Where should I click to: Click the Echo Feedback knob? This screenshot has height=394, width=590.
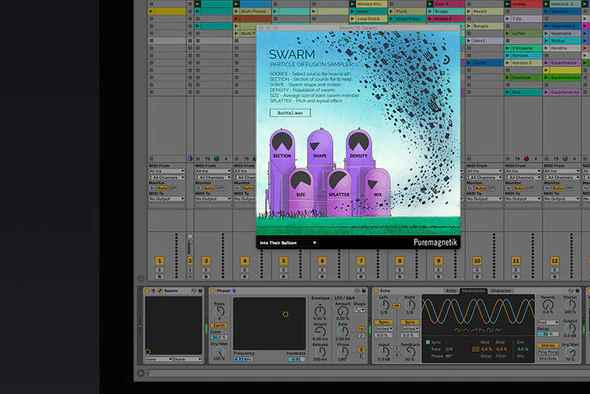point(410,351)
